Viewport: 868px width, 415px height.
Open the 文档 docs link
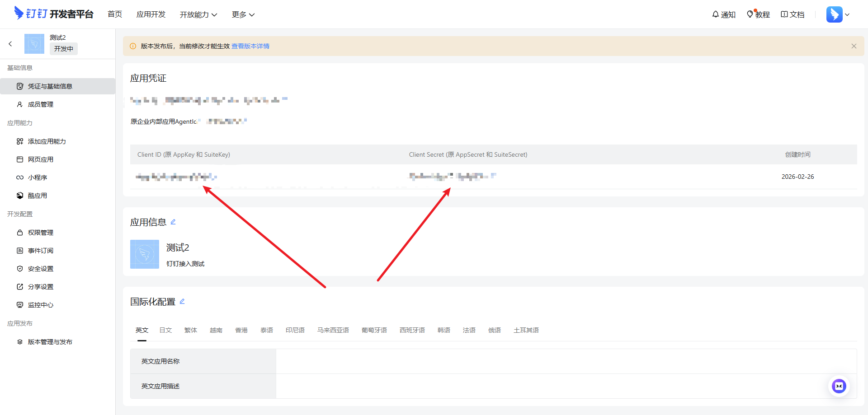[x=793, y=14]
